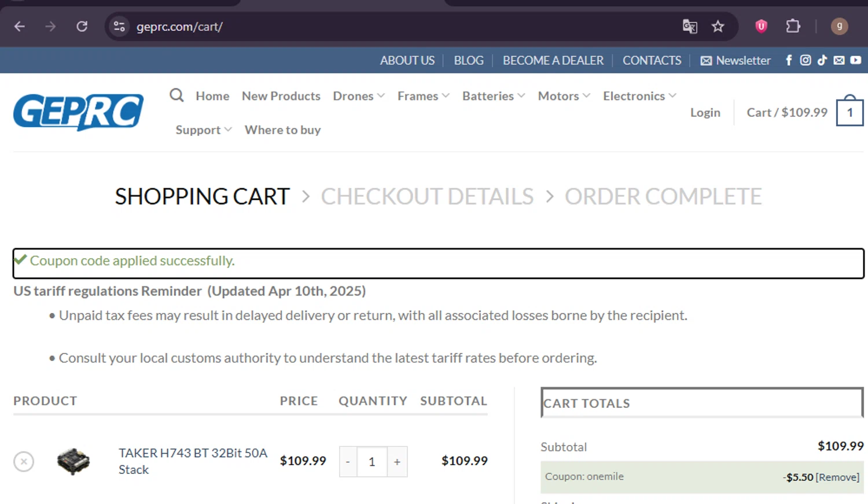Increase quantity with the plus button
868x504 pixels.
click(398, 462)
